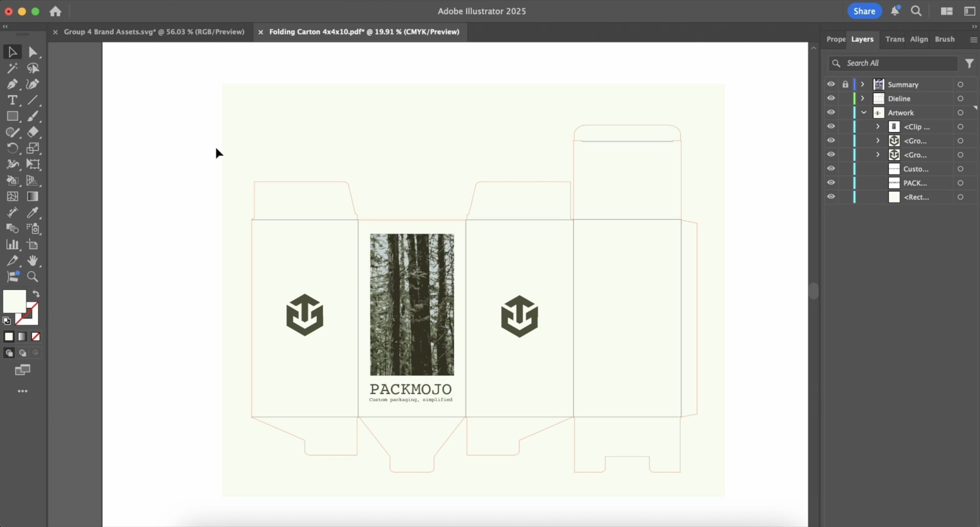Screen dimensions: 980x527
Task: Select the Artboard tool
Action: coord(33,244)
